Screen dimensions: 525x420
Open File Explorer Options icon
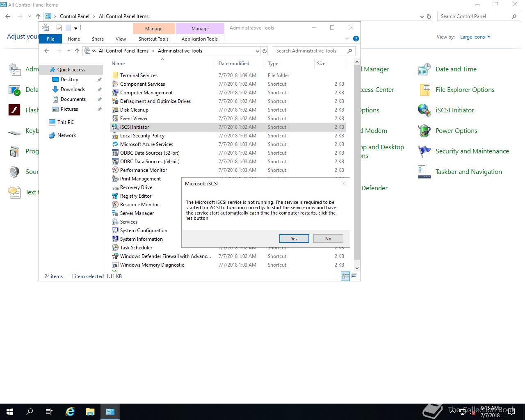click(425, 89)
